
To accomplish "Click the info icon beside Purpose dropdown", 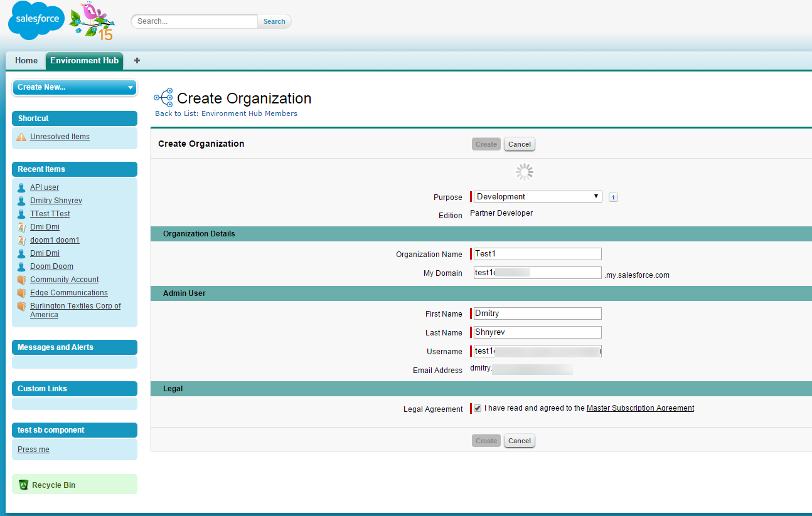I will pyautogui.click(x=613, y=197).
